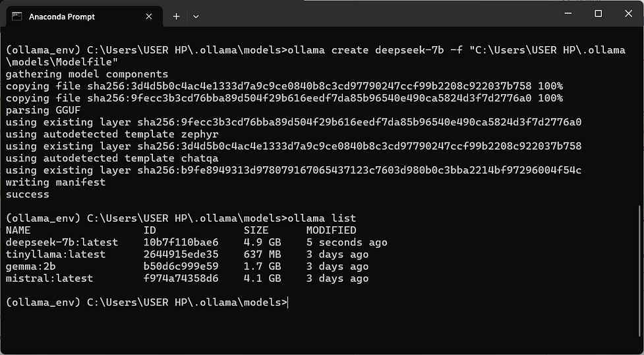Click the Anaconda Prompt tab terminal icon
This screenshot has height=355, width=644.
point(17,16)
